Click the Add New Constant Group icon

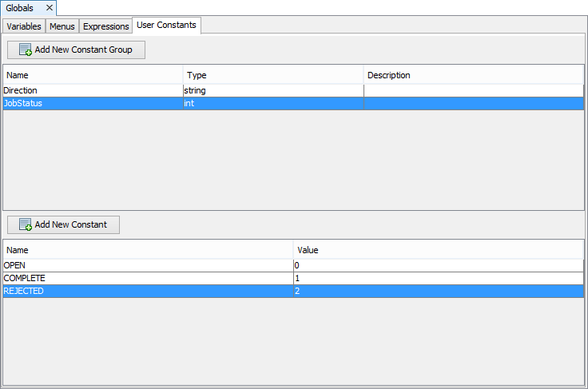point(26,50)
